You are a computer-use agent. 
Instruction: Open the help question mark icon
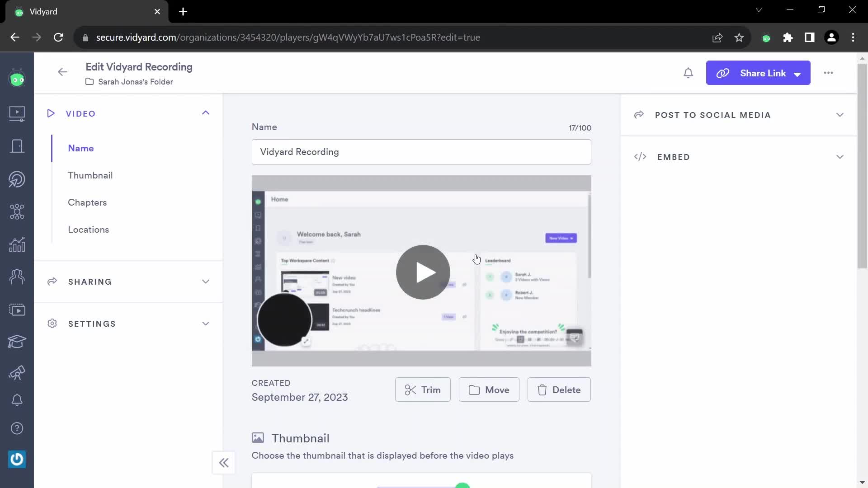click(17, 428)
